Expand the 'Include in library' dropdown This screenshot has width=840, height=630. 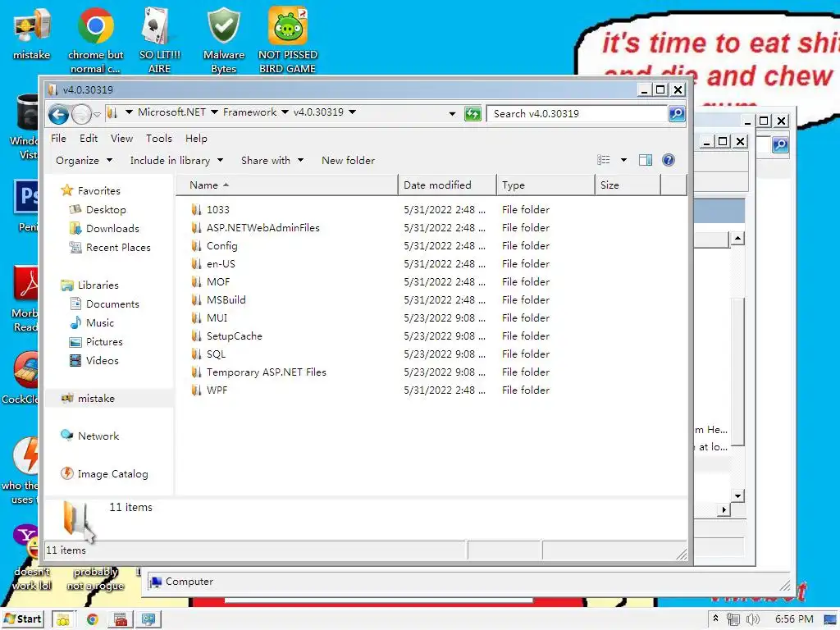click(176, 160)
